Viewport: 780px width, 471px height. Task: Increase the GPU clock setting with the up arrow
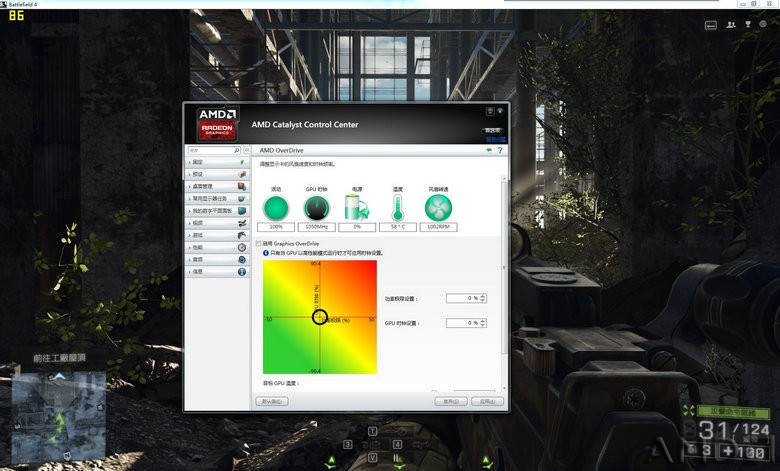(x=483, y=321)
